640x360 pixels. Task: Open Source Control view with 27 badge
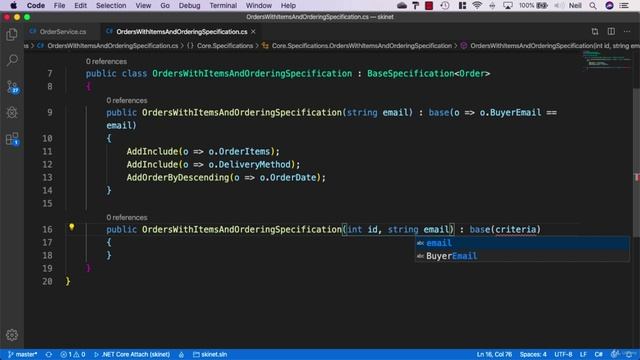[x=12, y=87]
